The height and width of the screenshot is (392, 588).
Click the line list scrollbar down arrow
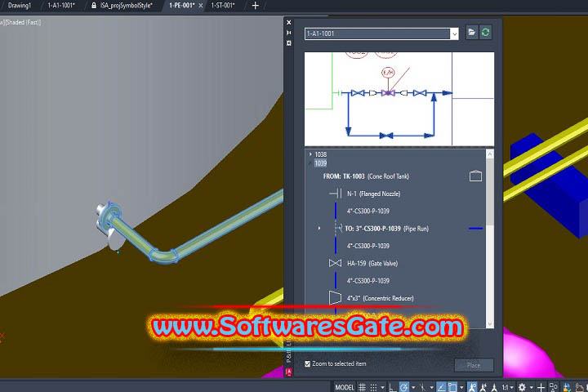point(490,323)
